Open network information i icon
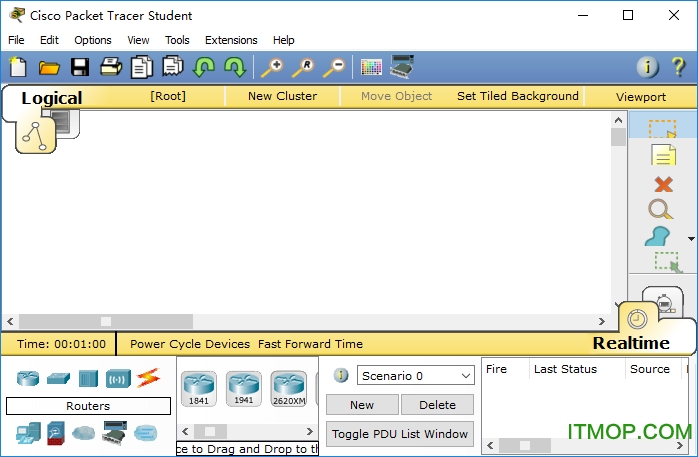Screen dimensions: 698x457 tap(648, 67)
